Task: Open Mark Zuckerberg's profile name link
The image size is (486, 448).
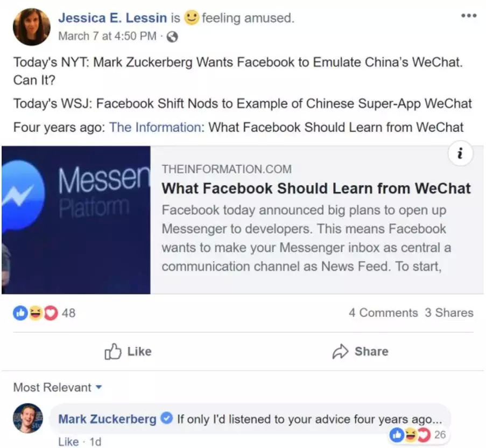Action: 107,419
